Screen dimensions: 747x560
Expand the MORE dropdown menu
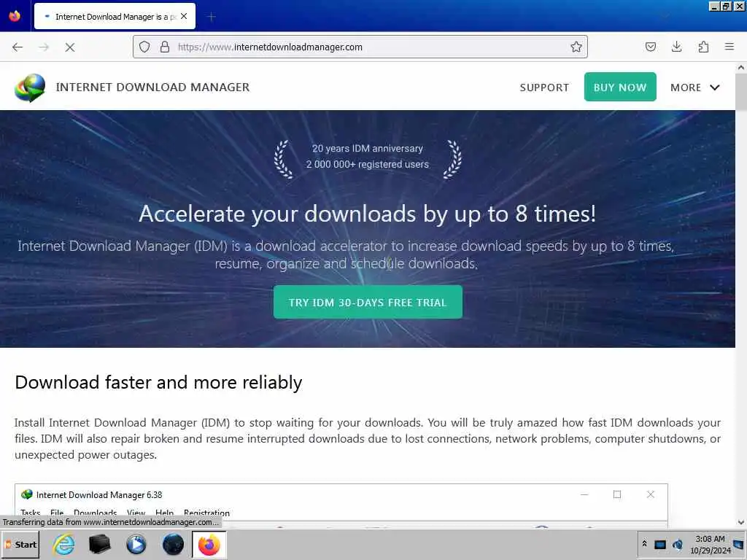point(694,87)
